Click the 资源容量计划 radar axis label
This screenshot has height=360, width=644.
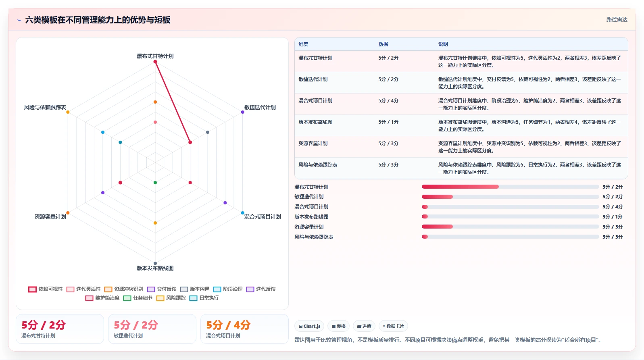pos(50,216)
